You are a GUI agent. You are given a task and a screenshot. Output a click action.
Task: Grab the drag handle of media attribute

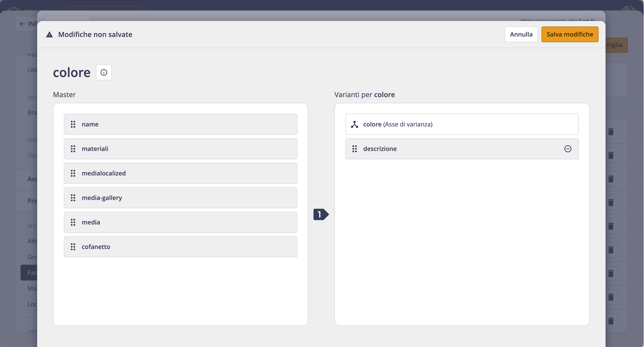click(73, 223)
